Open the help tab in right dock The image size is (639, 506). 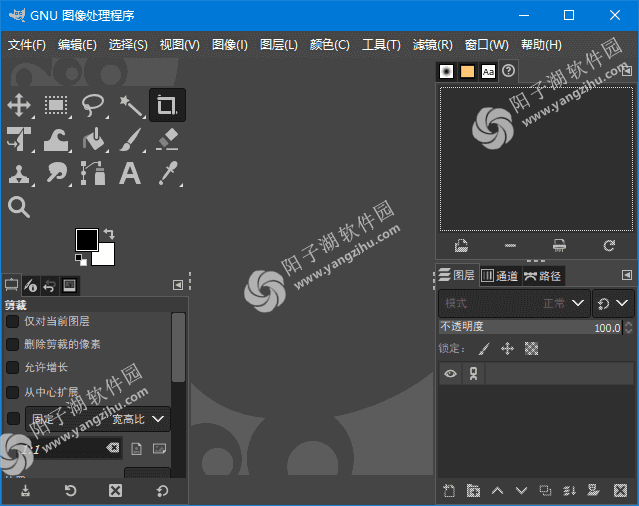click(x=509, y=71)
